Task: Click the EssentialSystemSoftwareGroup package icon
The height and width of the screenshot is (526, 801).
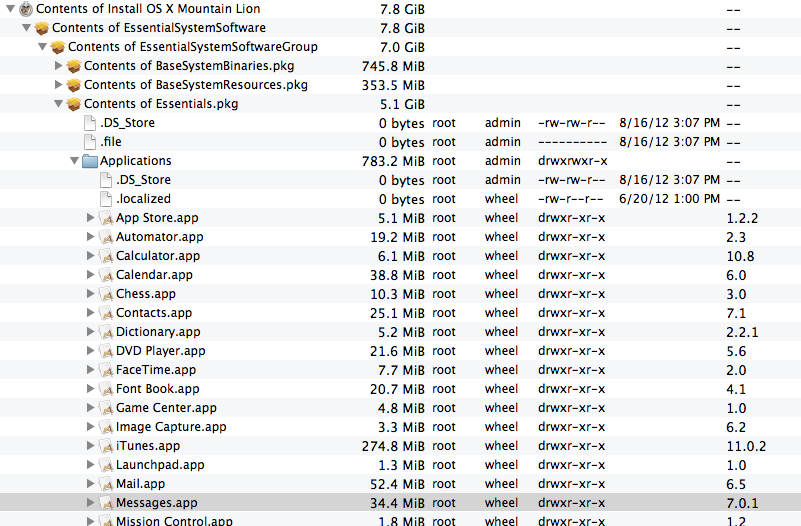Action: coord(58,47)
